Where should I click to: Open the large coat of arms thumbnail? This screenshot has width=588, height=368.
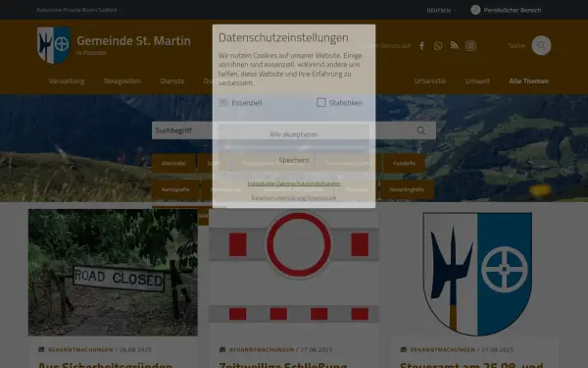click(477, 274)
